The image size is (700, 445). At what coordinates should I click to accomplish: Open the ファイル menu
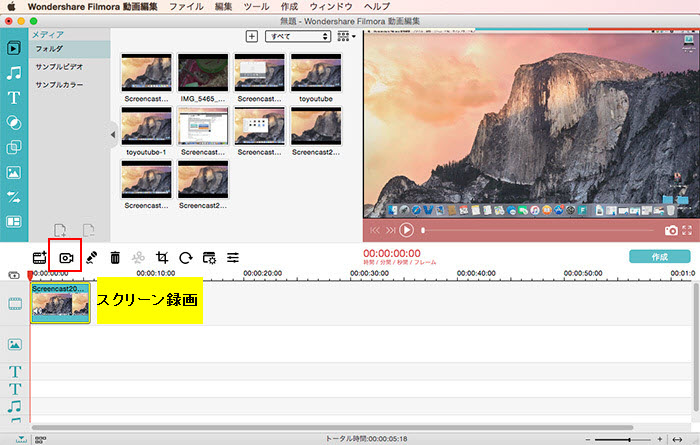click(186, 6)
